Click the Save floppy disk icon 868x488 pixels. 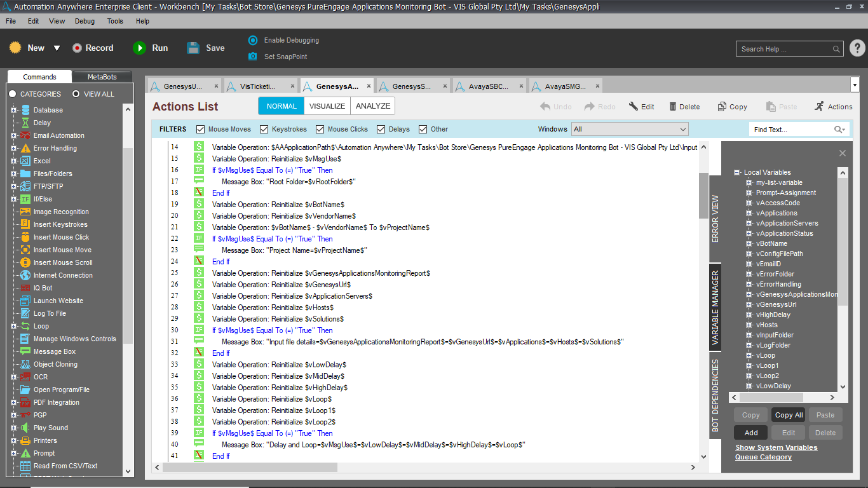click(193, 48)
